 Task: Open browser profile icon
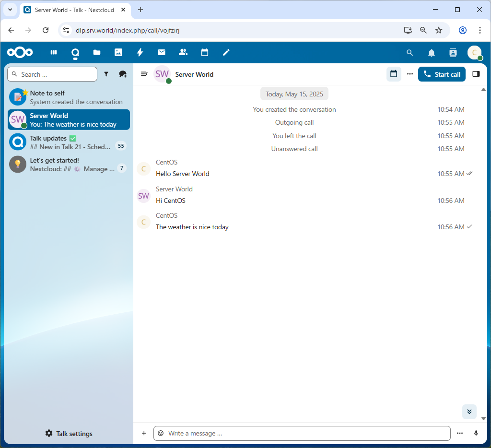463,30
